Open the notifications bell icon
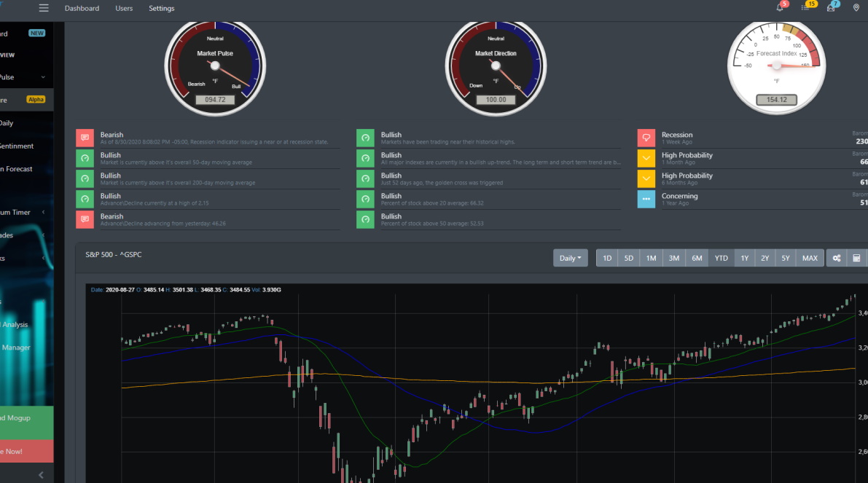The width and height of the screenshot is (868, 483). [779, 8]
